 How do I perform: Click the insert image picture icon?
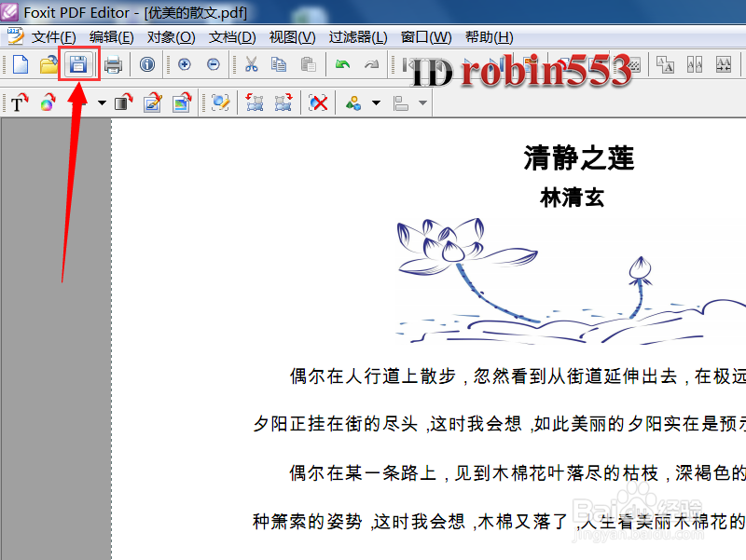pyautogui.click(x=182, y=102)
